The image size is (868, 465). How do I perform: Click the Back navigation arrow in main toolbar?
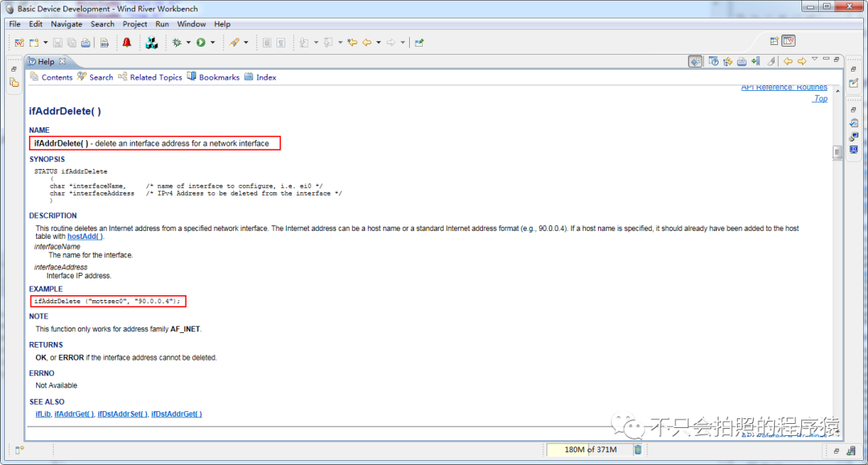click(367, 43)
